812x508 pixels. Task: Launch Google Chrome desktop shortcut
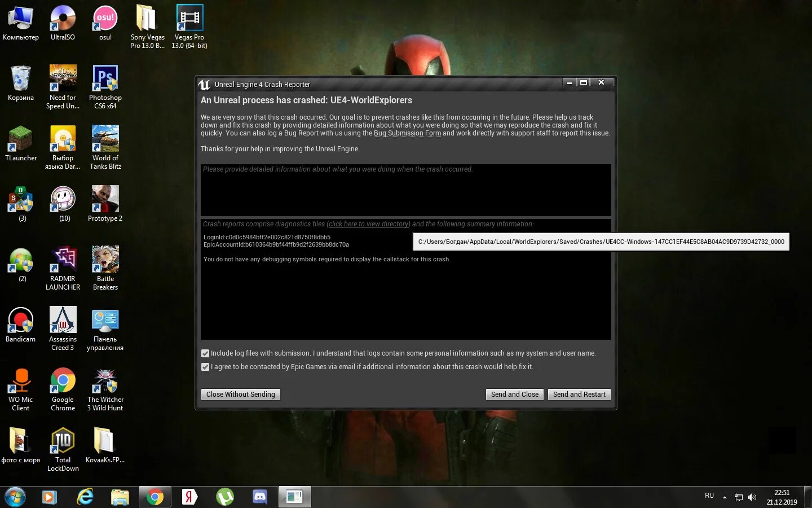(x=63, y=389)
